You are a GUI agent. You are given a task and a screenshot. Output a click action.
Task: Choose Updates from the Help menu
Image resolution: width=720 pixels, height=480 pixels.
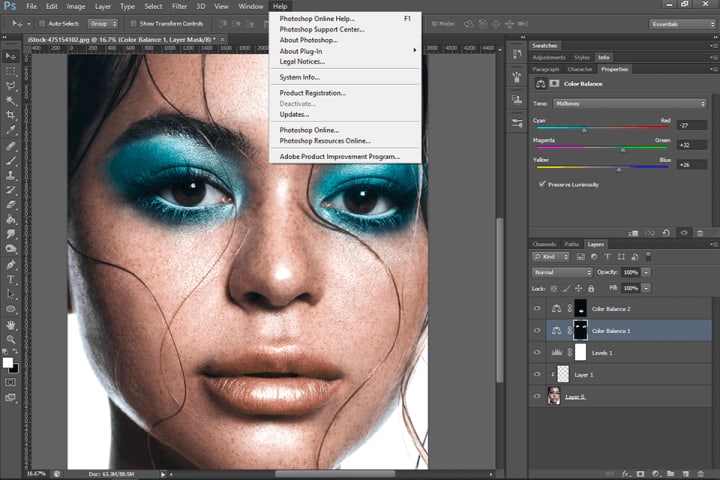345,114
